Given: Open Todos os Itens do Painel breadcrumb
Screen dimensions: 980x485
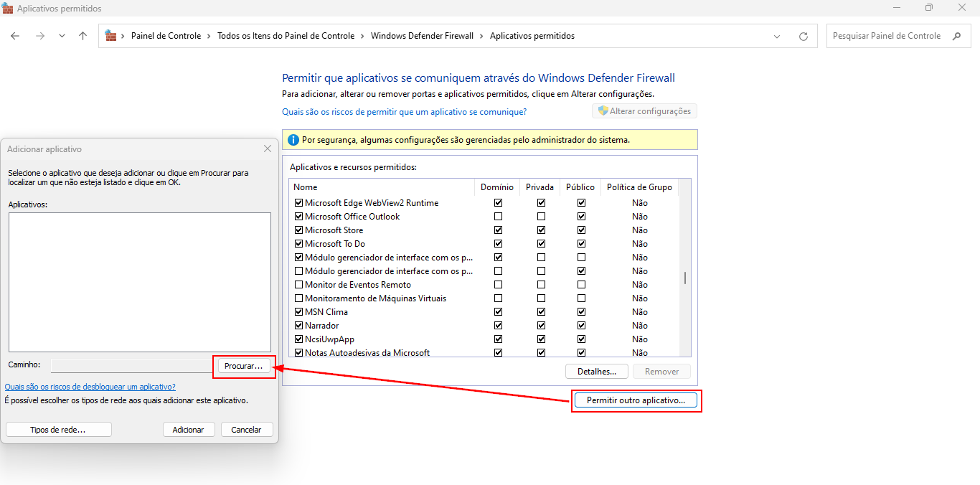Looking at the screenshot, I should point(286,36).
